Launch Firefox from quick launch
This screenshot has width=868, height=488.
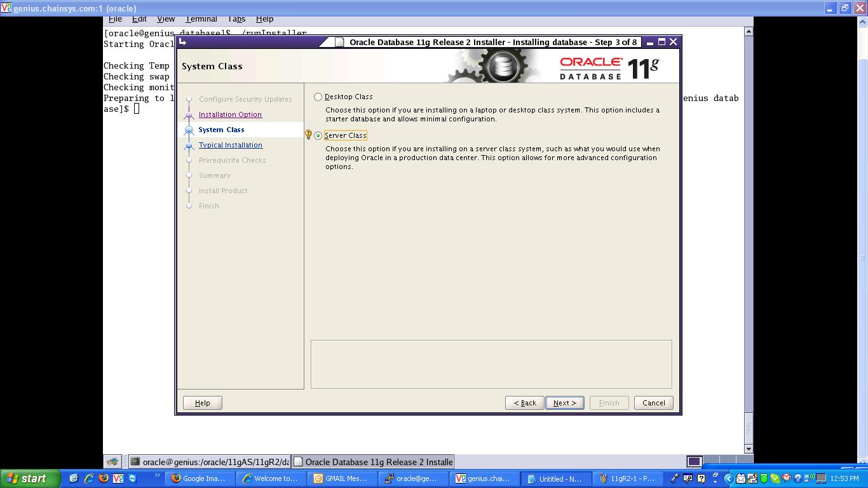coord(103,478)
